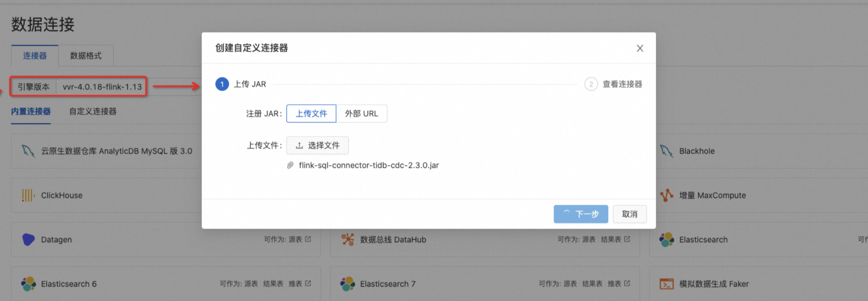Click the Datagen connector icon
Screen dimensions: 868x301
click(x=28, y=239)
